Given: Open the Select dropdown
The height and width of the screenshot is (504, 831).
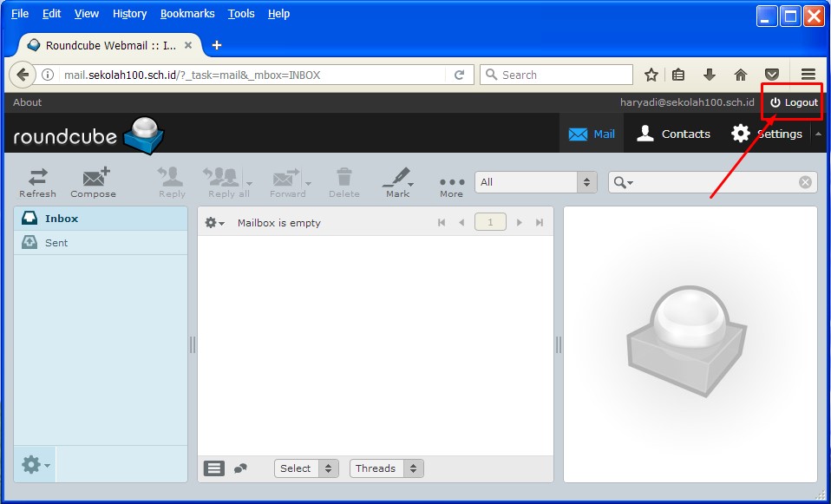Looking at the screenshot, I should coord(306,468).
